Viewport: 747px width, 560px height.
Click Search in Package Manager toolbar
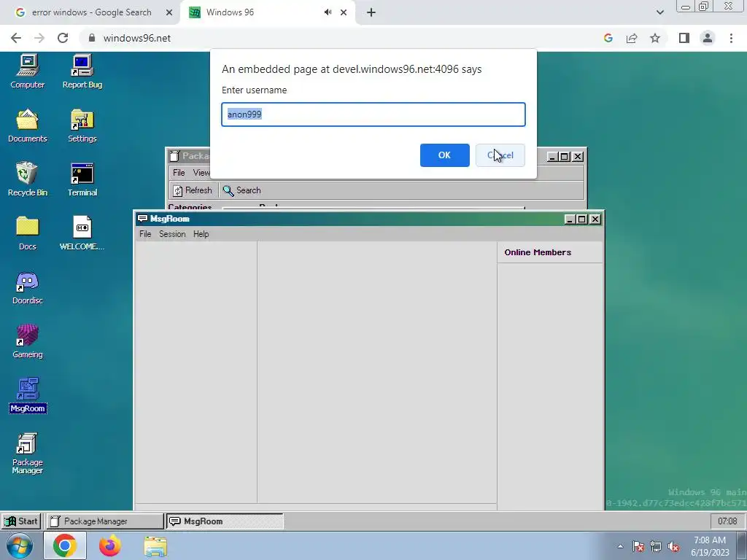point(242,190)
